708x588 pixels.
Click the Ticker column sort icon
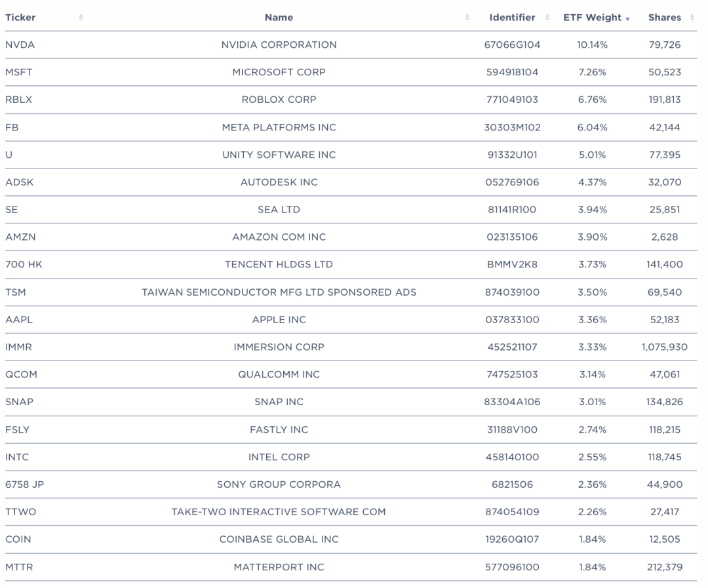pyautogui.click(x=81, y=18)
